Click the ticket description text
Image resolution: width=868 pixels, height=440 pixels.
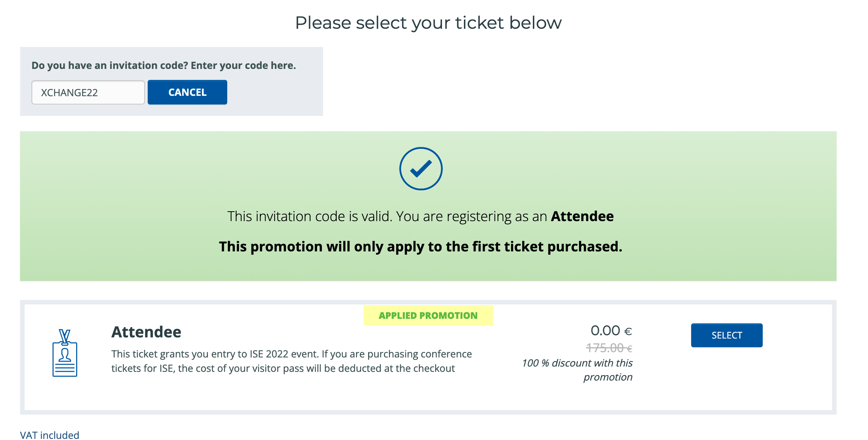point(292,360)
